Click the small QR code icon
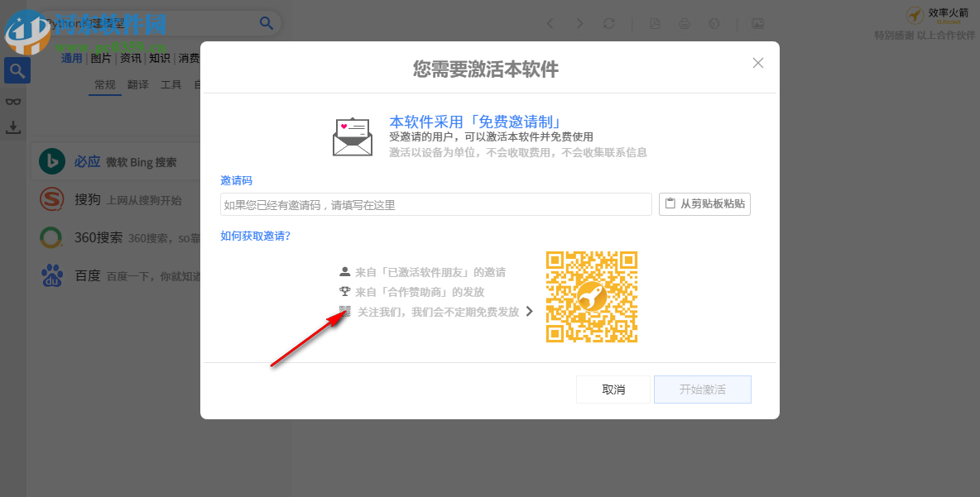The height and width of the screenshot is (497, 980). tap(344, 310)
